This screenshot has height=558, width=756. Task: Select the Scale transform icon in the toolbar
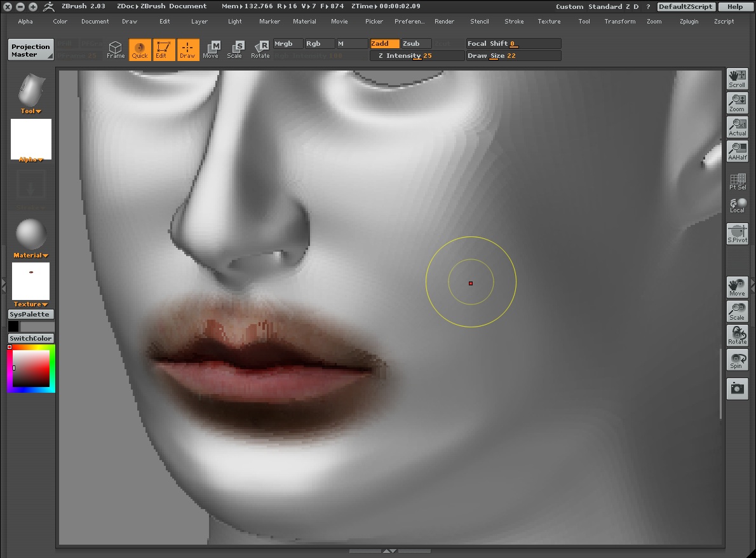[235, 49]
